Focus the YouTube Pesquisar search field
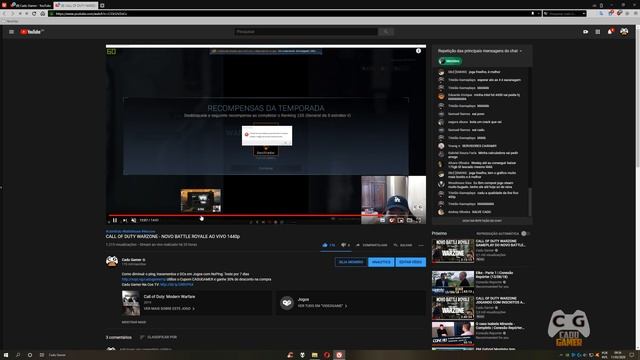The width and height of the screenshot is (640, 360). 306,31
